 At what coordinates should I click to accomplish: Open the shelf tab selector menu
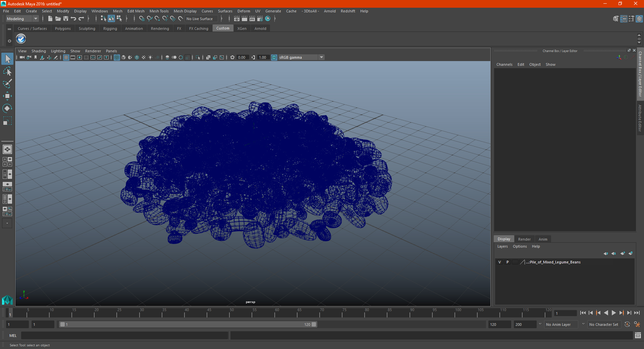point(9,29)
